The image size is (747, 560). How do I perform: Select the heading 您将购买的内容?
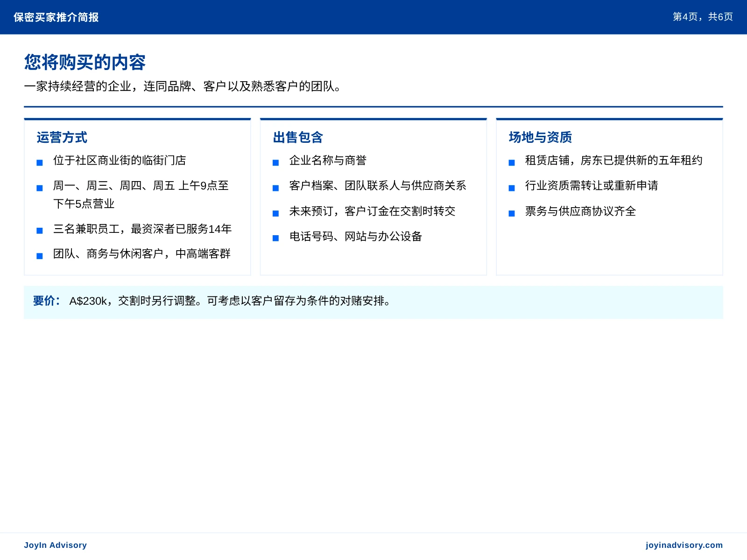[85, 62]
